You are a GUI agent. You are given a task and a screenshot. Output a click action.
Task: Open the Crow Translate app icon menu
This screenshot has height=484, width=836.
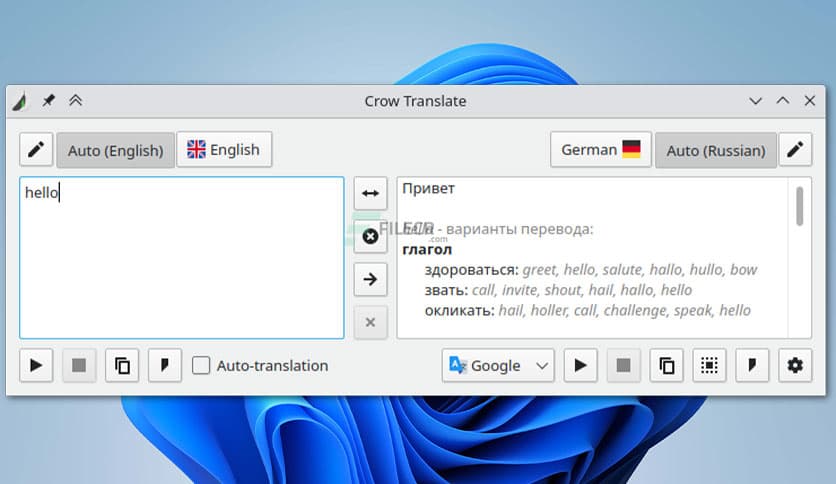21,101
